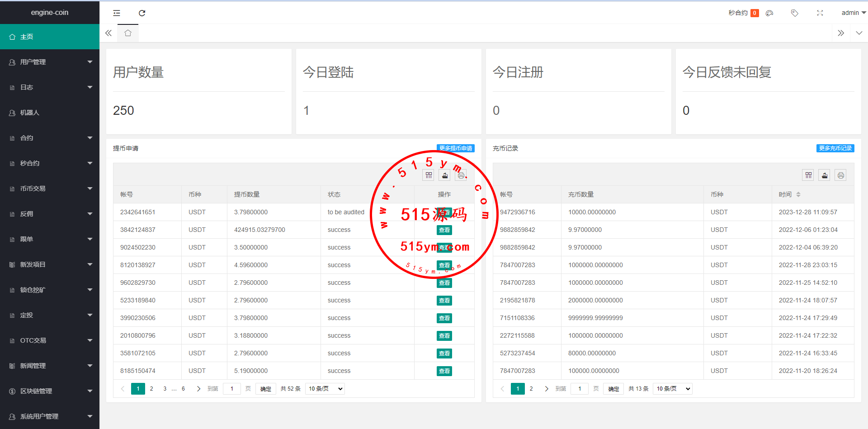
Task: Open withdrawal table page size dropdown
Action: (325, 389)
